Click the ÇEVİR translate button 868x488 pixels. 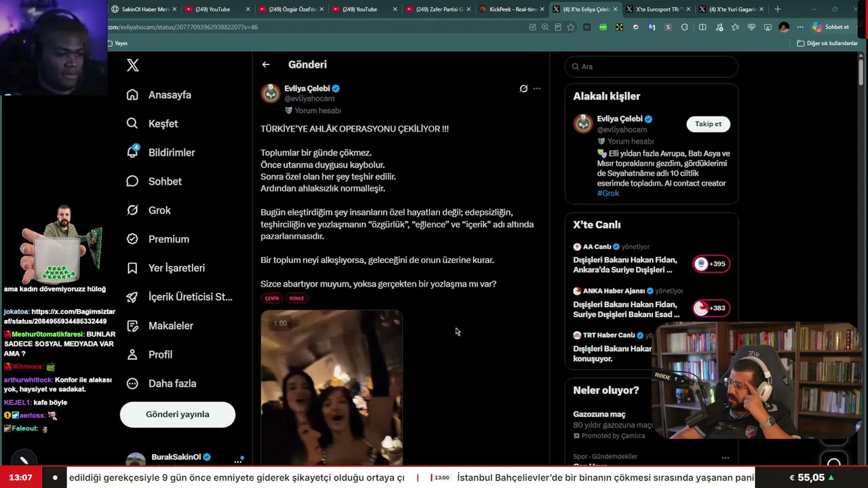point(272,298)
